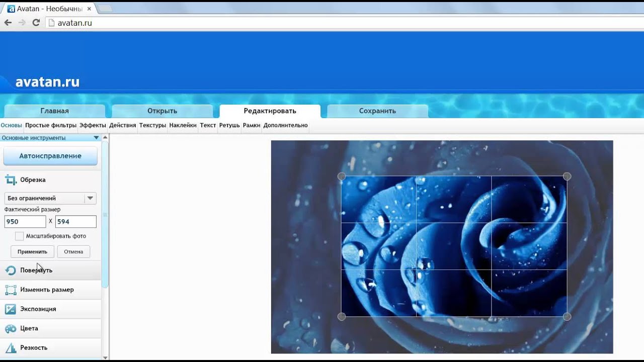Click the Обрезка tool header

coord(50,179)
